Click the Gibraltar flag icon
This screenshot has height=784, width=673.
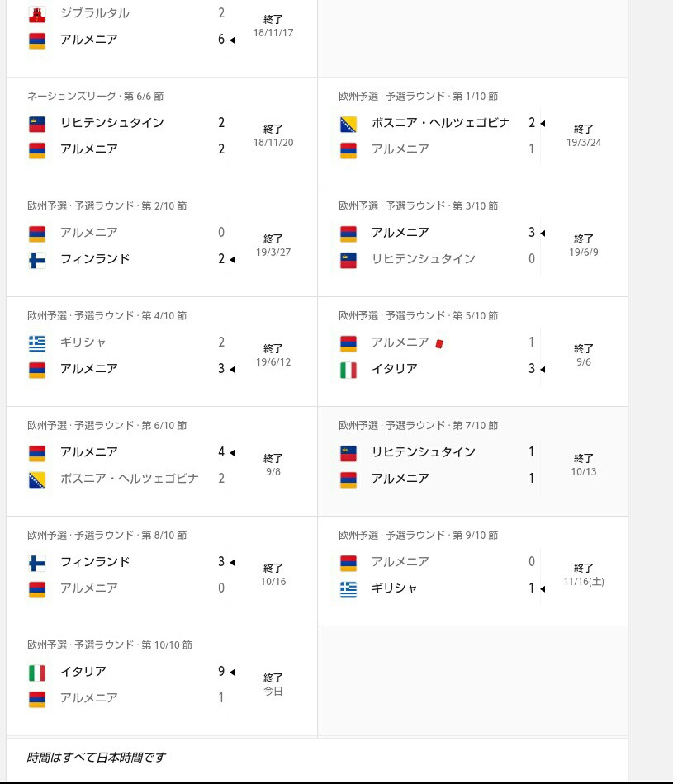(37, 15)
